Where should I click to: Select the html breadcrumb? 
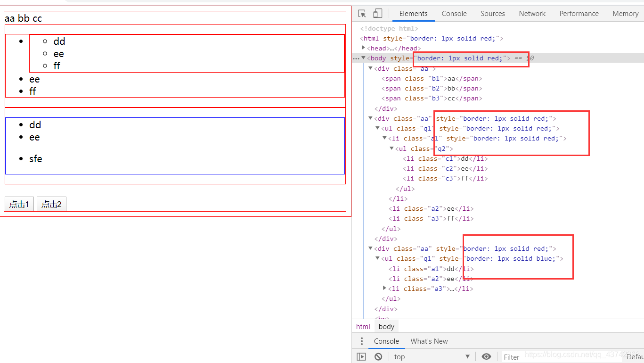363,327
